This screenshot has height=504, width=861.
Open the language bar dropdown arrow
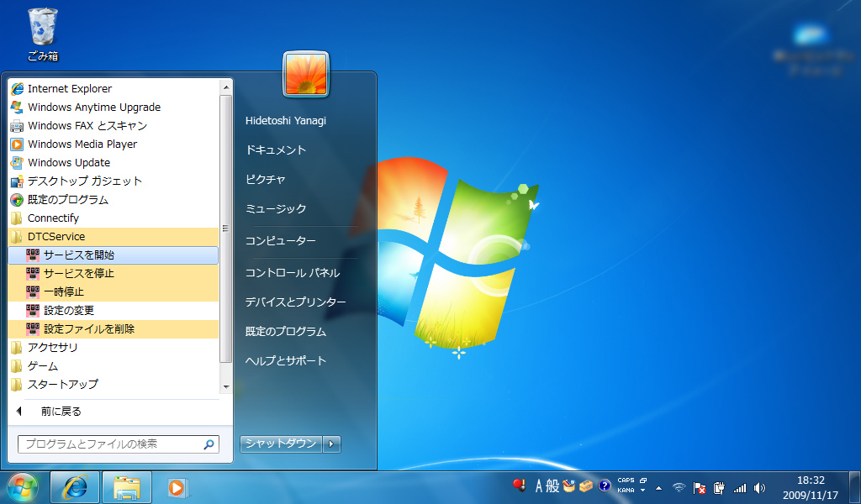click(x=642, y=490)
